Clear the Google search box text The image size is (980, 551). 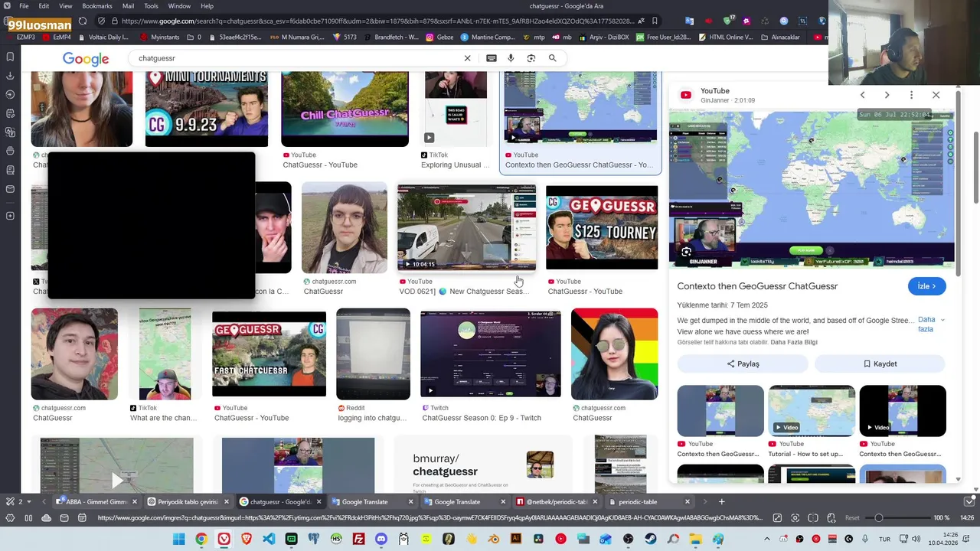pyautogui.click(x=467, y=58)
